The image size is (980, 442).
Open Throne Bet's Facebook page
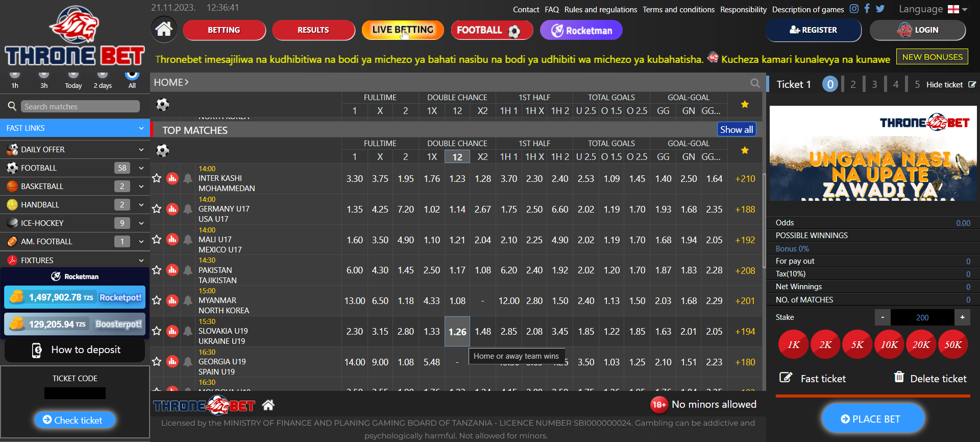click(867, 9)
